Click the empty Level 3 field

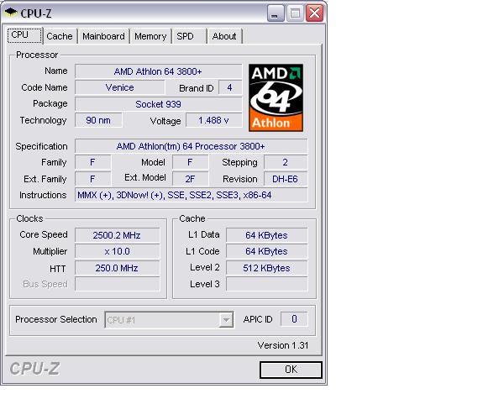[266, 284]
